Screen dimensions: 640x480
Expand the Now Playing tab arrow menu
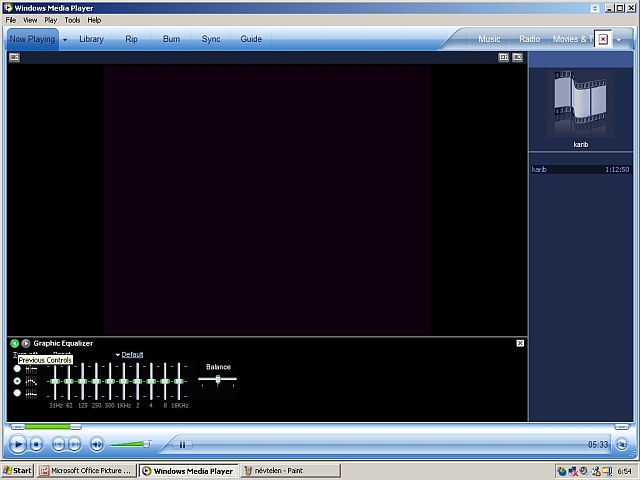point(65,39)
